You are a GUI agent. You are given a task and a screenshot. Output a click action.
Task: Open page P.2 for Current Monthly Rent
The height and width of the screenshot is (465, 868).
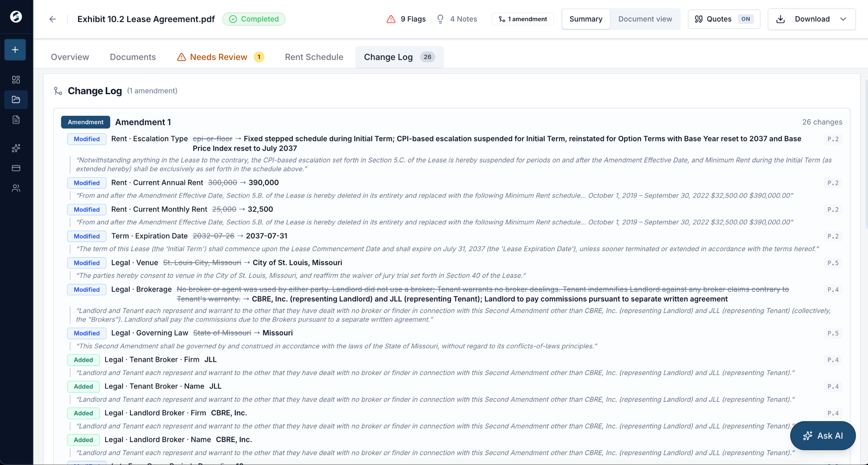point(833,210)
